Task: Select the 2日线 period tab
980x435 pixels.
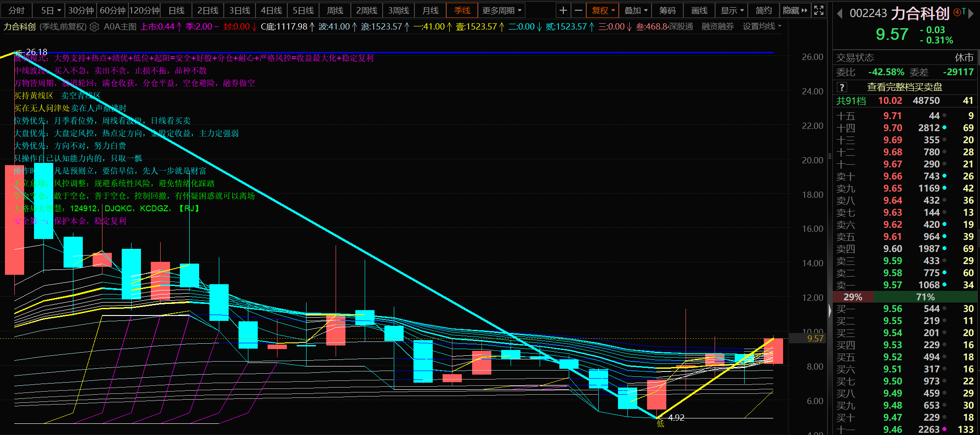Action: 208,10
